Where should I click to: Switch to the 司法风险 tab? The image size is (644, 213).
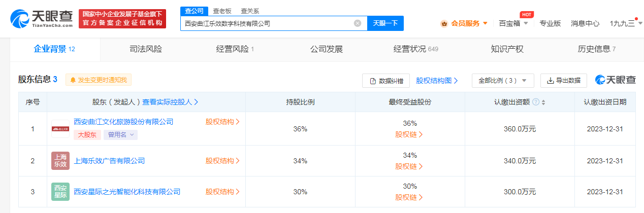coord(146,49)
